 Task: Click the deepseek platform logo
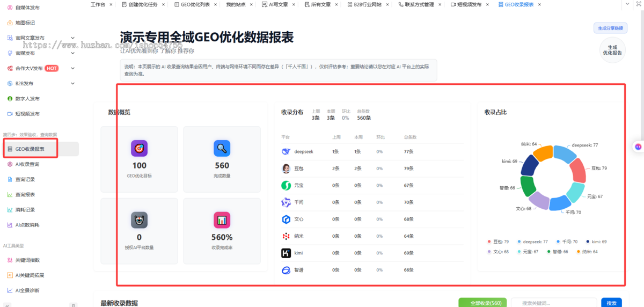pos(286,152)
